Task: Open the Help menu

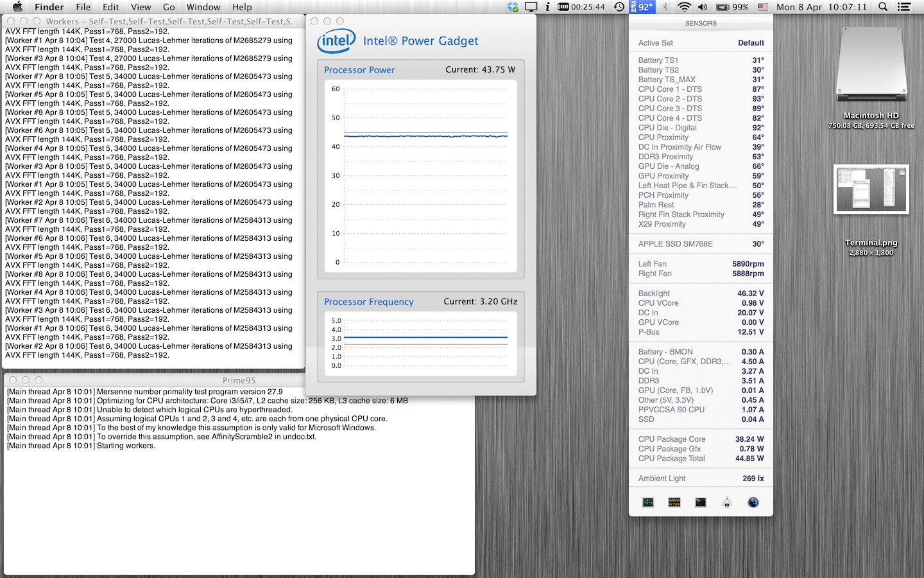Action: [242, 7]
